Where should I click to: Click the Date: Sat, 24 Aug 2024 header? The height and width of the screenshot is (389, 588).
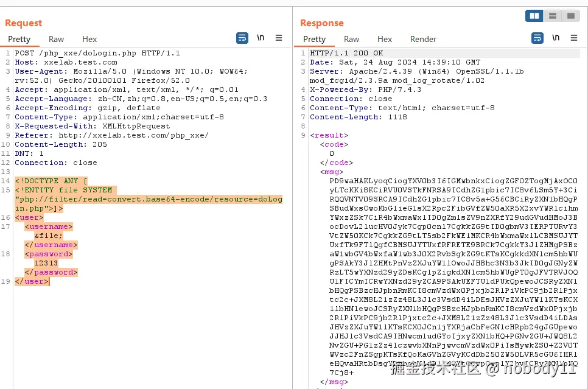pos(395,62)
